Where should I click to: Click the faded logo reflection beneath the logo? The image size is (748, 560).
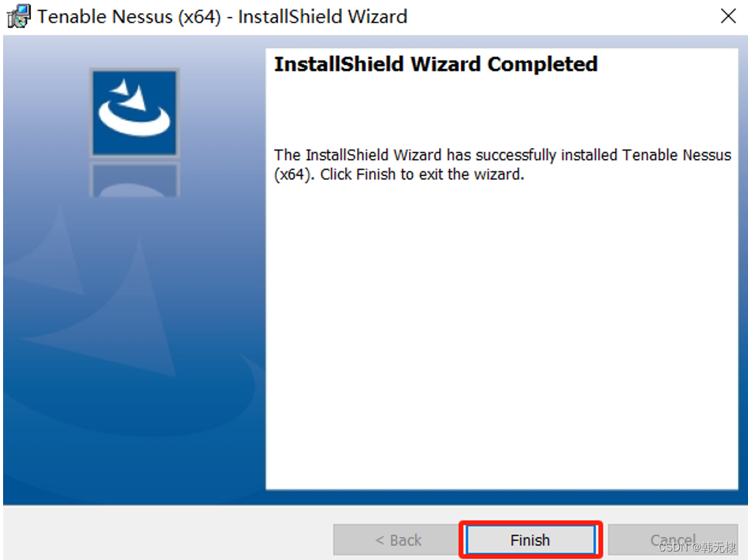(x=134, y=180)
